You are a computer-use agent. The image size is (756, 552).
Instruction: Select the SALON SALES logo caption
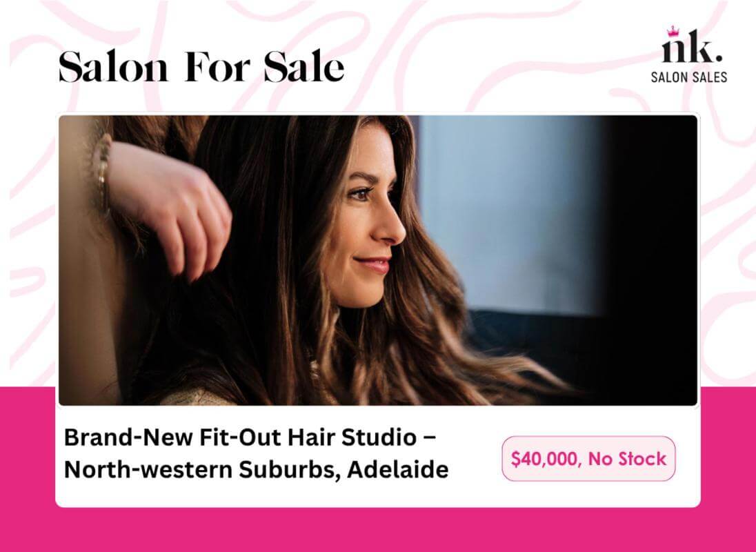689,77
